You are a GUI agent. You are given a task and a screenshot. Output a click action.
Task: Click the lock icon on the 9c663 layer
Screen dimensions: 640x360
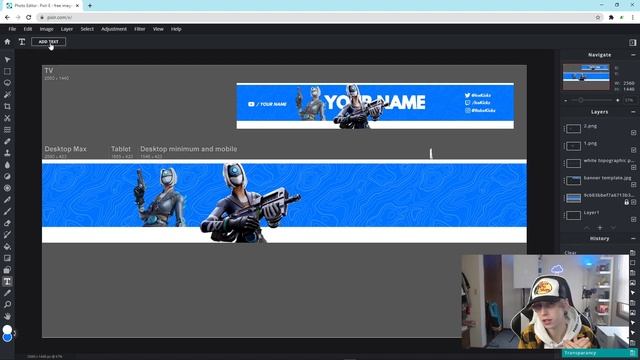pyautogui.click(x=627, y=202)
